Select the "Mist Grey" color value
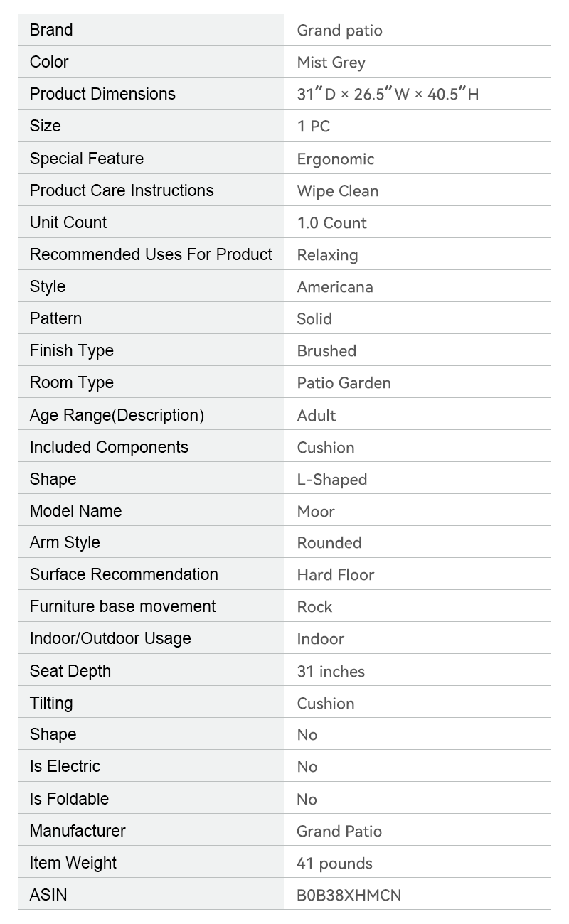 331,63
